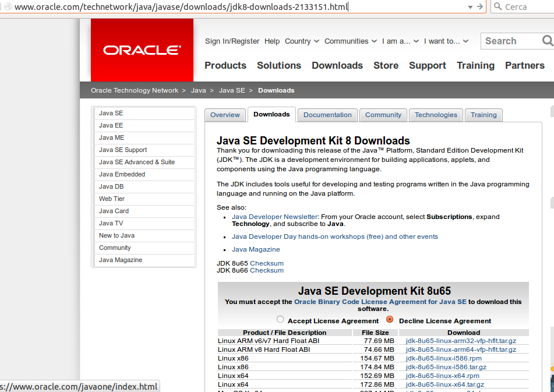Open the Technologies tab

[x=436, y=115]
